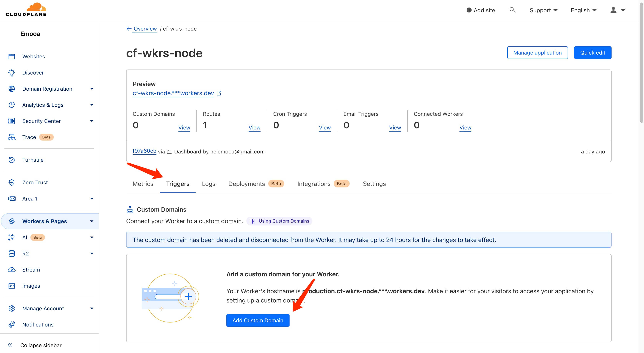Click the Add Custom Domain button
644x353 pixels.
pyautogui.click(x=258, y=320)
